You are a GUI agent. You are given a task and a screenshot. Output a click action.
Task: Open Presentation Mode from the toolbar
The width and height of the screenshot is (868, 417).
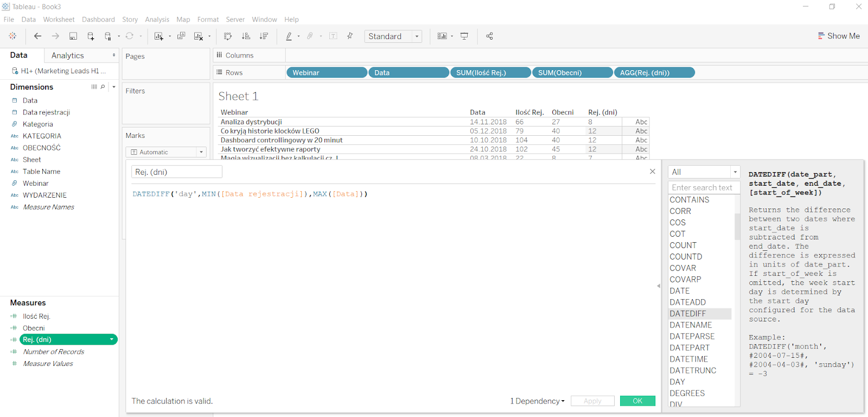coord(464,36)
